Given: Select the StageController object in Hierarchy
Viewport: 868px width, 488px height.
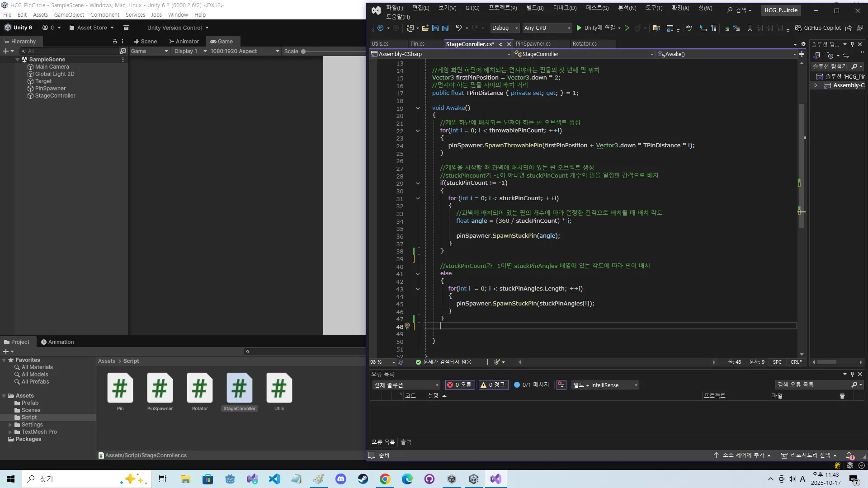Looking at the screenshot, I should [55, 96].
